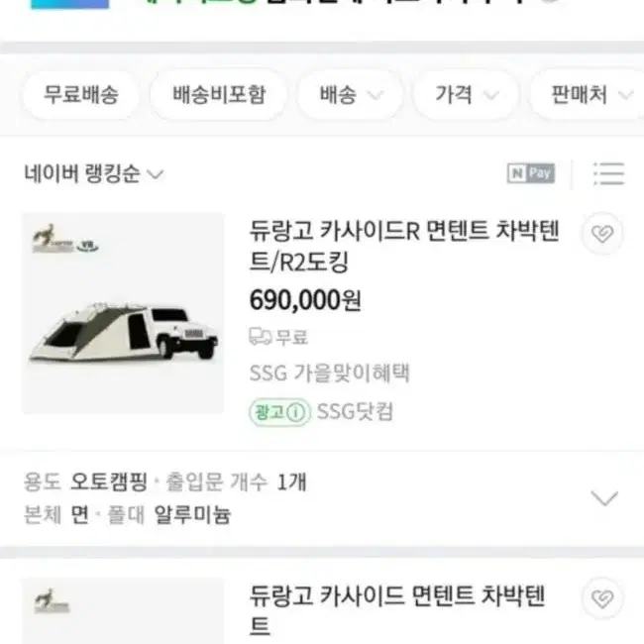Toggle wishlist heart for second 카사이드 tent
Viewport: 644px width, 644px height.
[602, 598]
